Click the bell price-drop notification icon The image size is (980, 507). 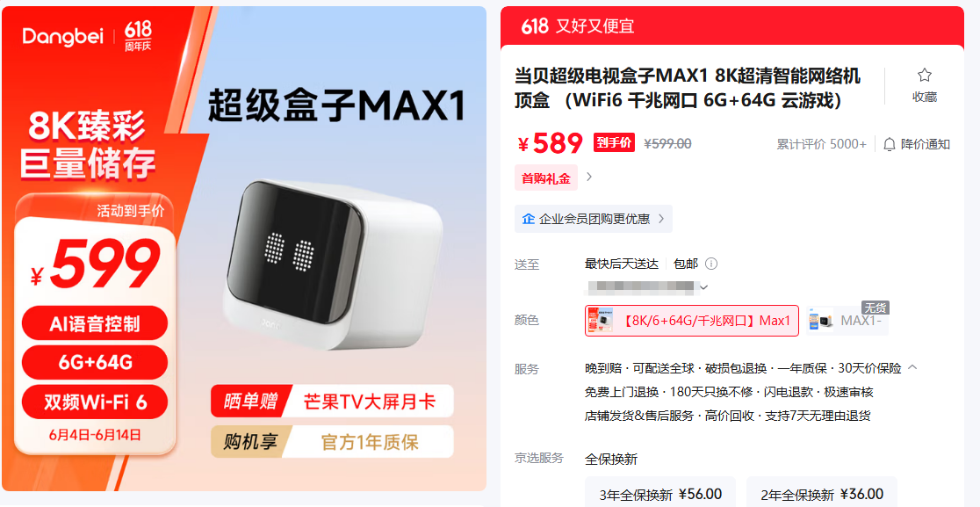coord(889,144)
